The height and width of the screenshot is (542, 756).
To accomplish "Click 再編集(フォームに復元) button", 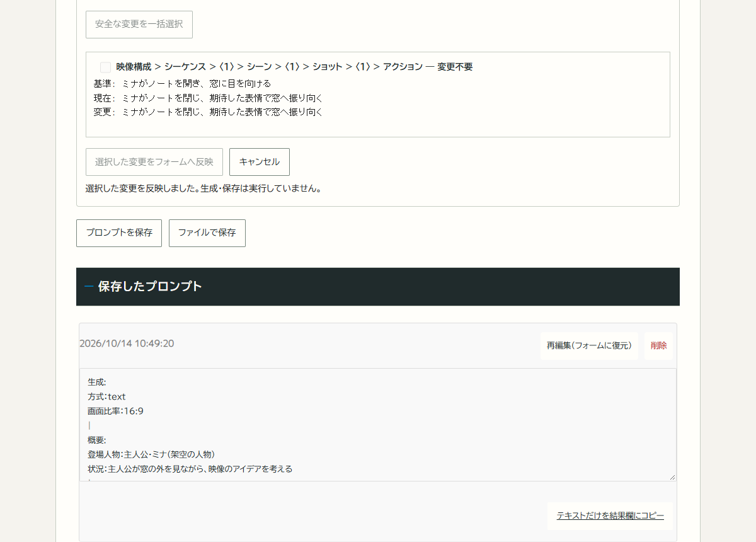I will 589,346.
